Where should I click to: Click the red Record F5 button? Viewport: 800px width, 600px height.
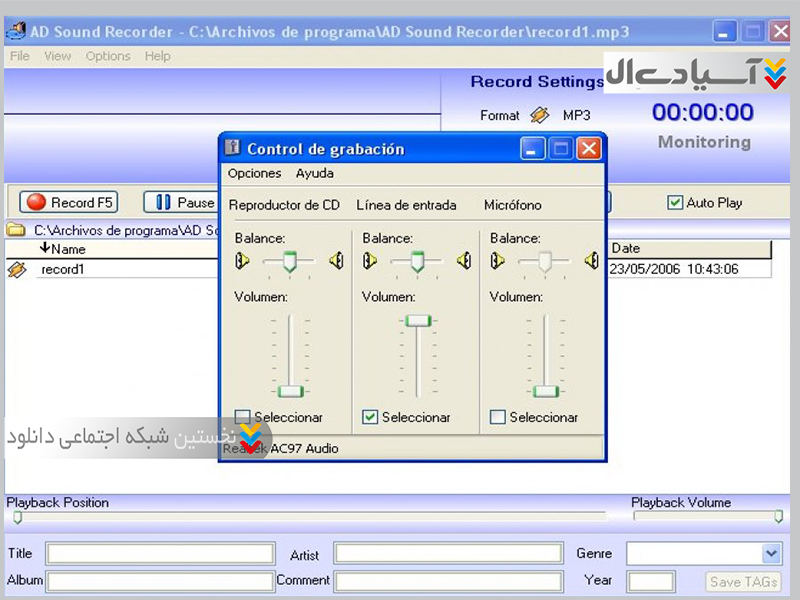[69, 202]
